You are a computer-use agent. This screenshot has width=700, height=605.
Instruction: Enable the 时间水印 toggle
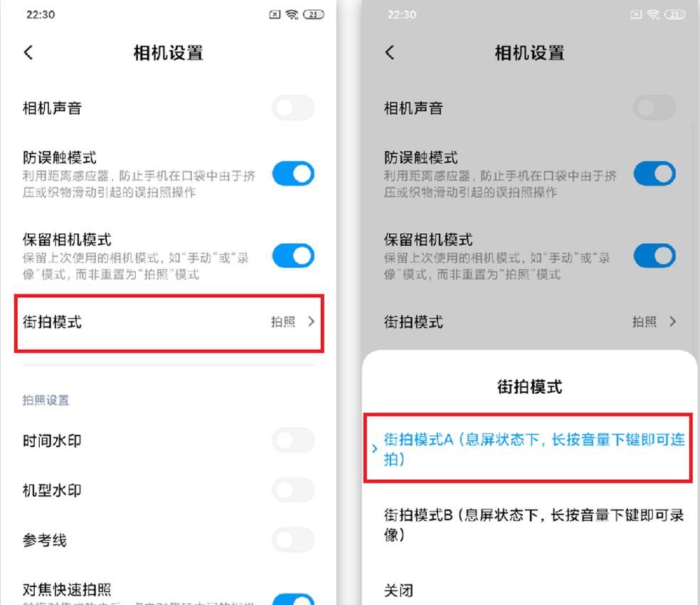(293, 440)
